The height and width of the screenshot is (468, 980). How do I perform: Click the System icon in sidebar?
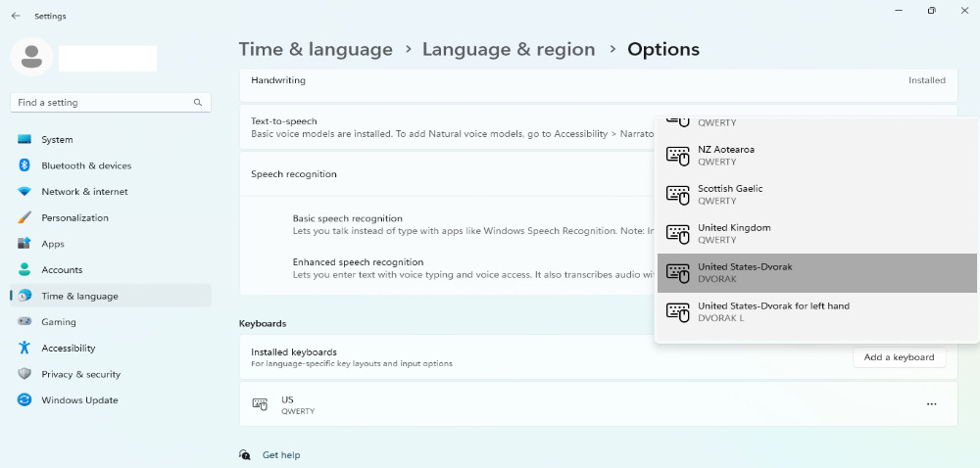tap(24, 140)
